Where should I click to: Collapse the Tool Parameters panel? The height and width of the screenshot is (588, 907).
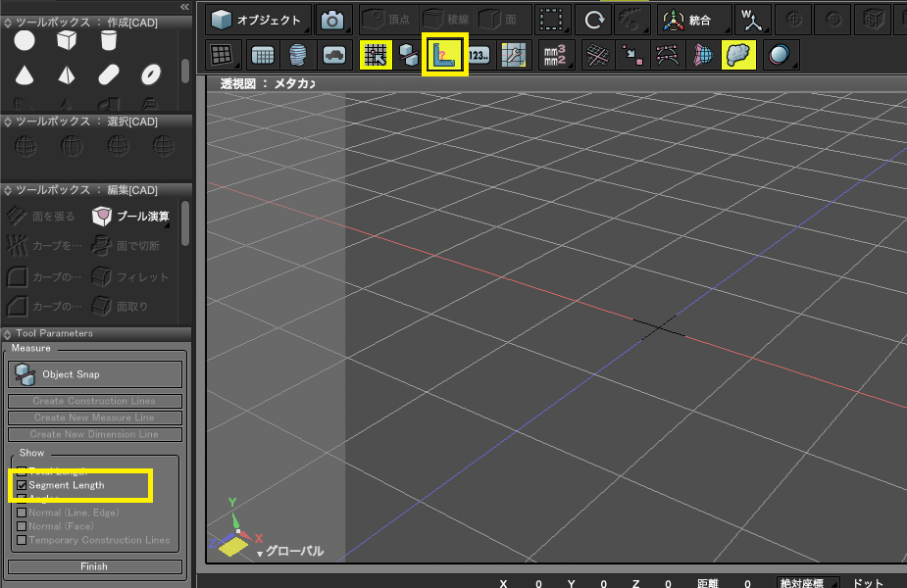8,333
